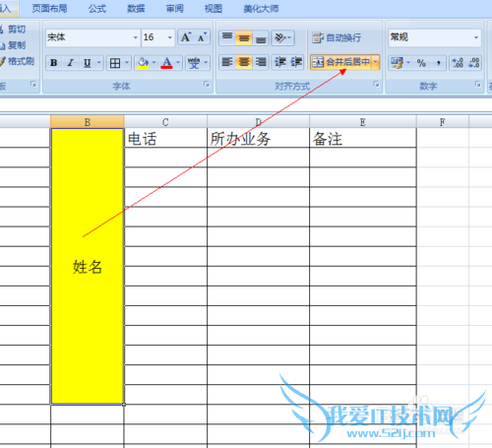Select column E header
Viewport: 492px width, 448px height.
click(363, 122)
